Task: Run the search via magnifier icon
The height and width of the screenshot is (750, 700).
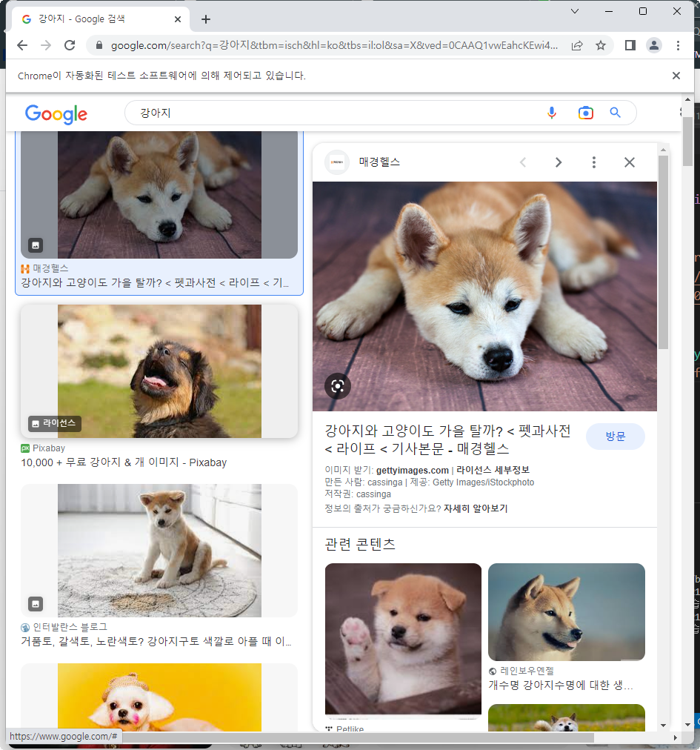Action: click(616, 112)
